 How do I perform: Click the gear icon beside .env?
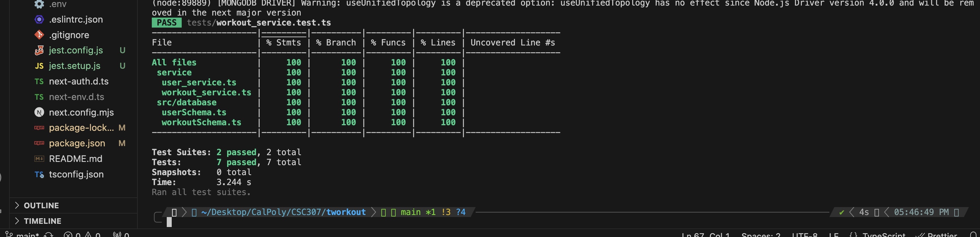(39, 4)
